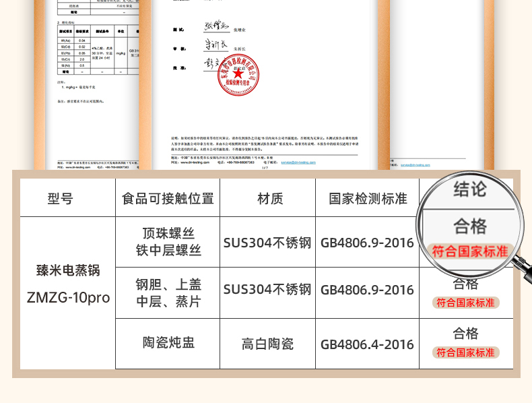Click the GB4806.4-2016 standard cell
Viewport: 532px width, 403px height.
point(367,344)
